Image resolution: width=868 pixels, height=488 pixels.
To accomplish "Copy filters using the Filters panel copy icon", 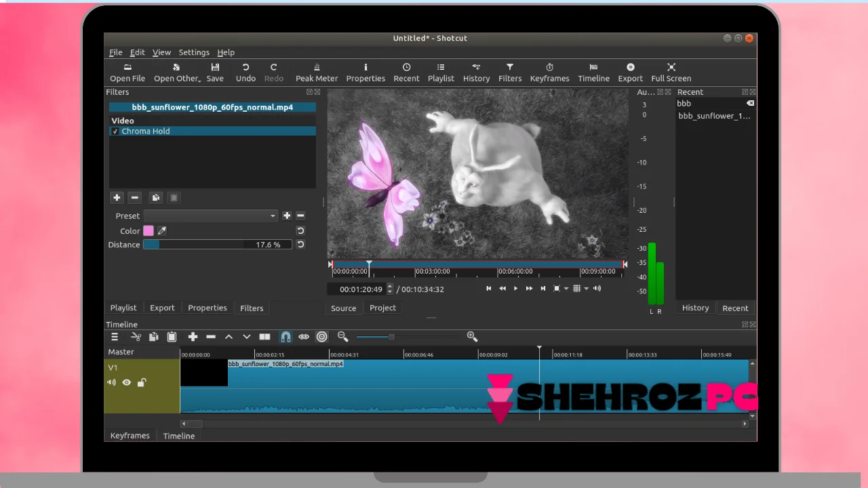I will tap(156, 197).
